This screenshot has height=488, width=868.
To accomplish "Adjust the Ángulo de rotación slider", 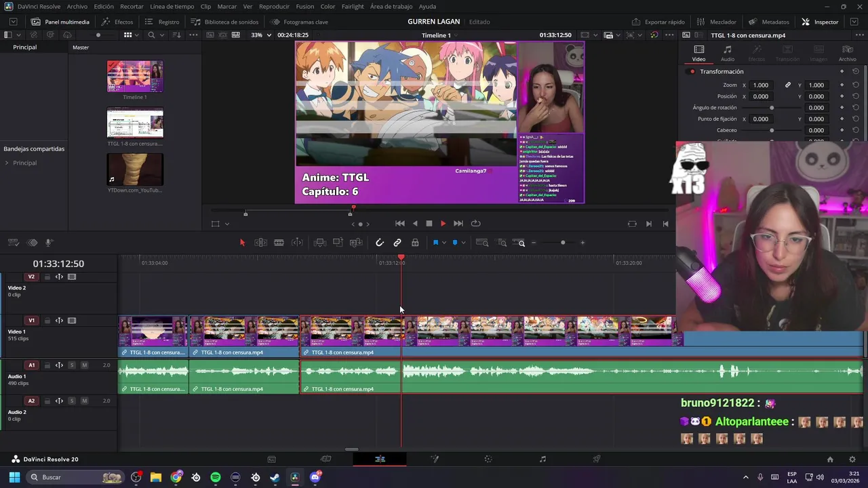I will [x=772, y=108].
